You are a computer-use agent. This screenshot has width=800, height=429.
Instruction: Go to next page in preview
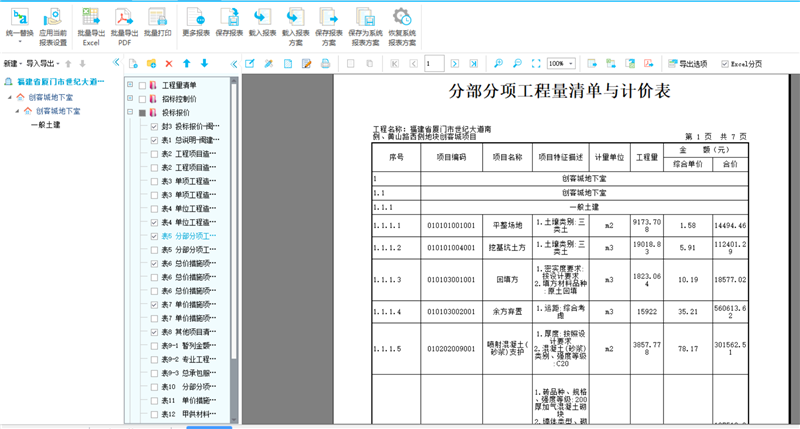[455, 64]
